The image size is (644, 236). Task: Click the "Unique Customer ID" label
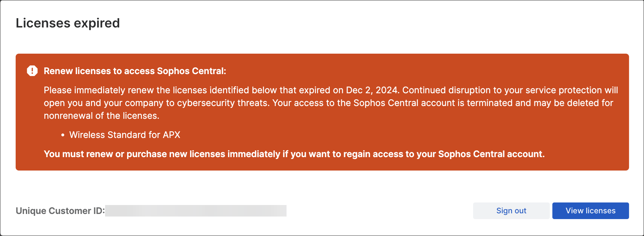tap(60, 211)
